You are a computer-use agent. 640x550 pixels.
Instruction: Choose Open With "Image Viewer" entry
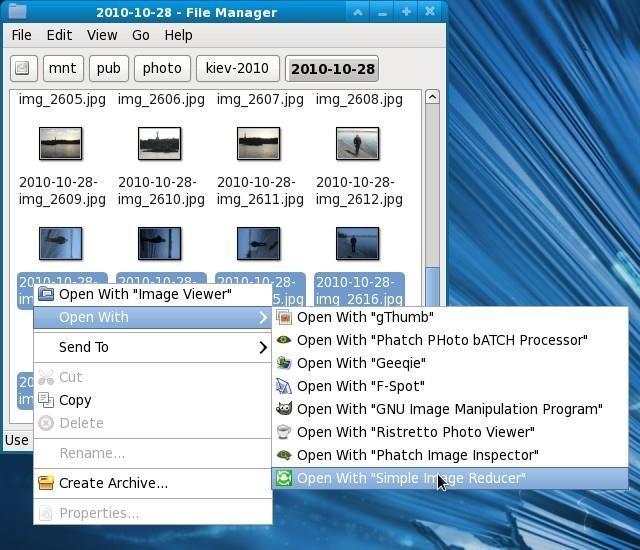145,294
